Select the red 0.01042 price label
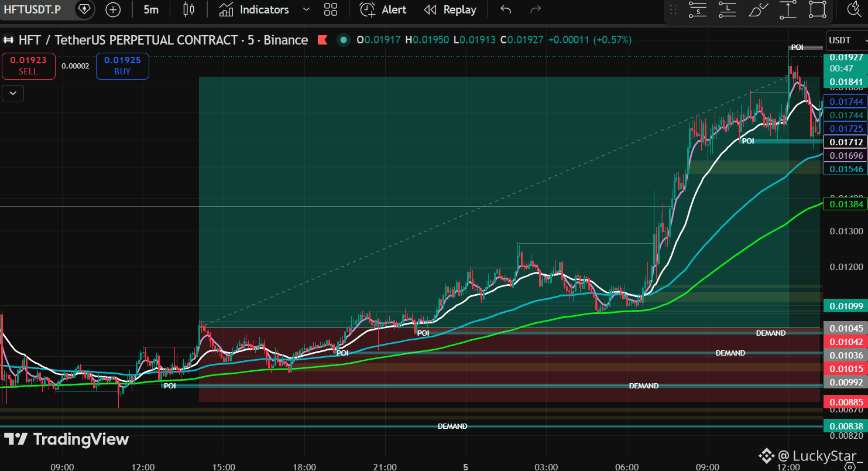868x471 pixels. click(x=846, y=342)
